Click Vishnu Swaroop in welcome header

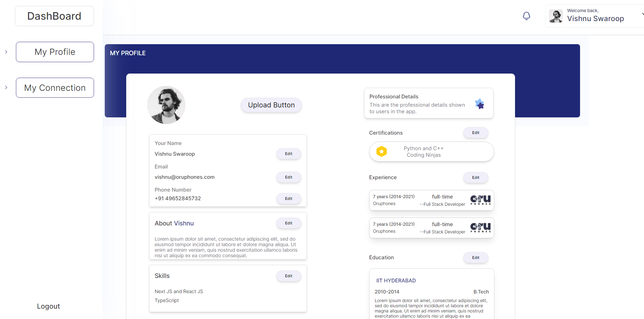596,19
